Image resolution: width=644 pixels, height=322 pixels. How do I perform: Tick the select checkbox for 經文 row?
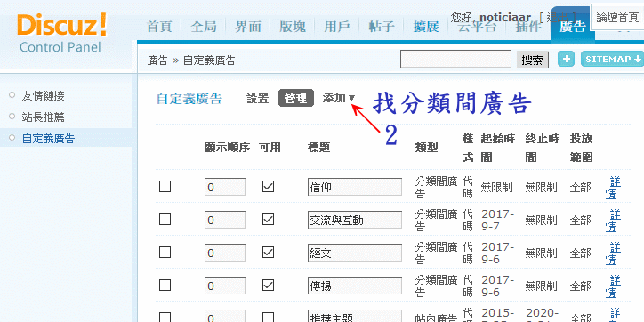(165, 253)
